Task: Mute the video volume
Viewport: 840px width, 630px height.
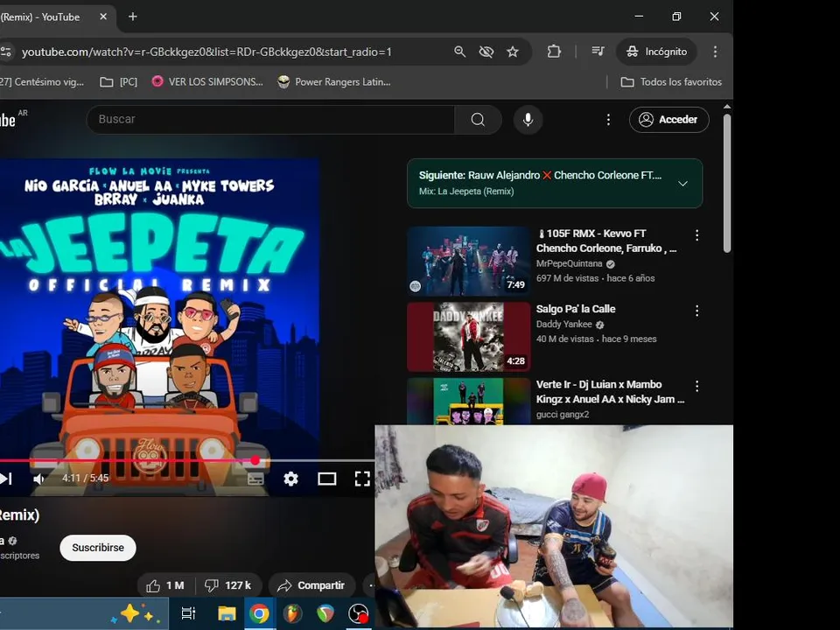Action: 39,479
